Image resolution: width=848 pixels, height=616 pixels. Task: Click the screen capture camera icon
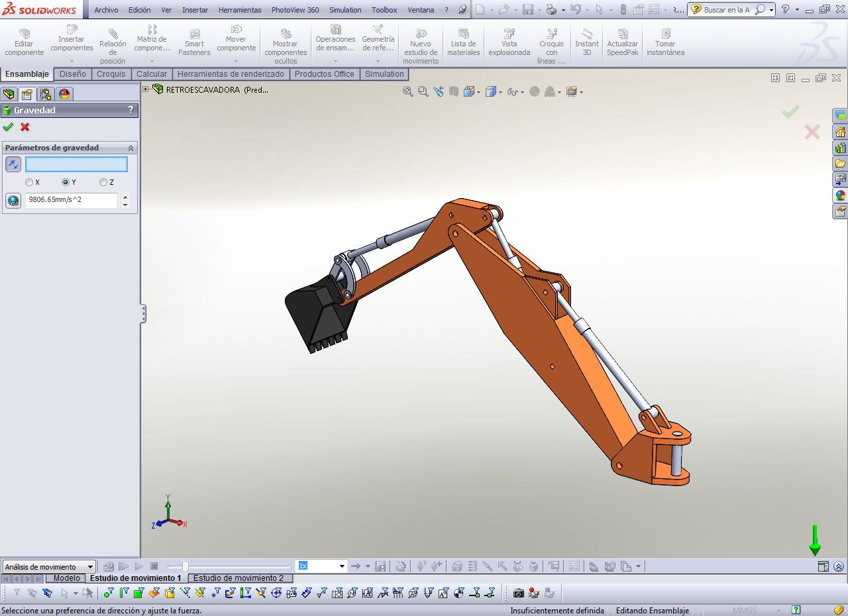pos(519,593)
